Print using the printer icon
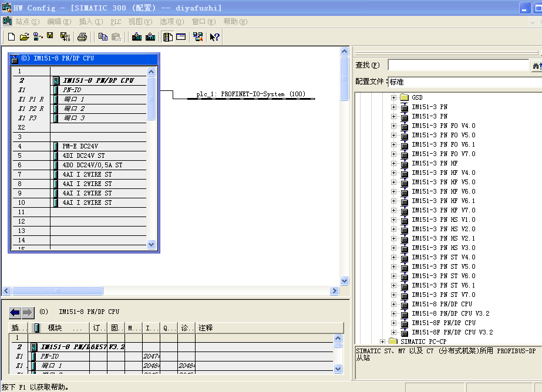The height and width of the screenshot is (392, 542). point(82,36)
